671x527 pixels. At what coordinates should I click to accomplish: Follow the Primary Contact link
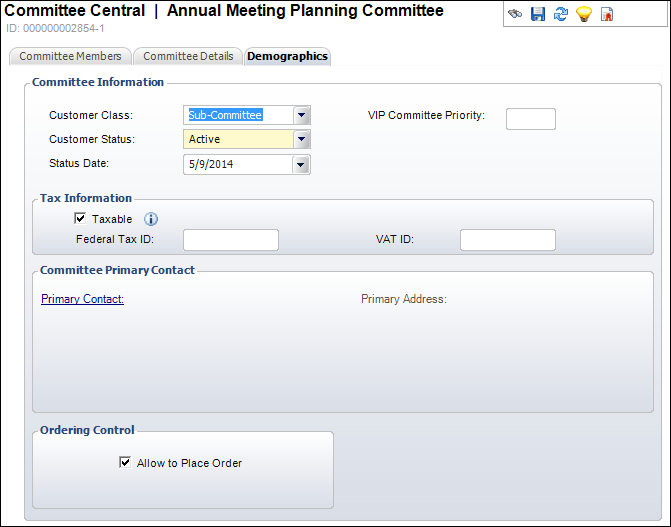[83, 299]
